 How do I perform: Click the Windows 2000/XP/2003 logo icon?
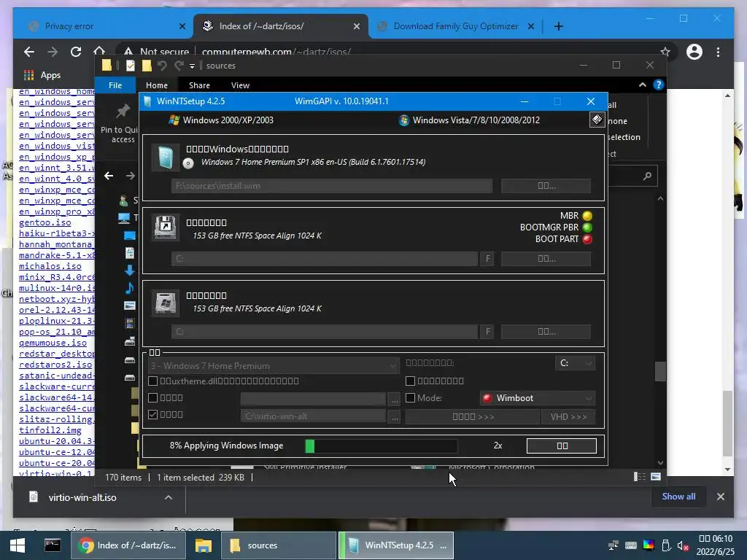174,120
